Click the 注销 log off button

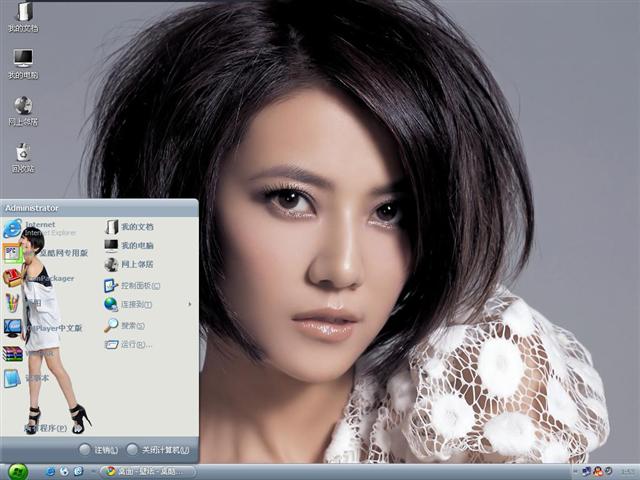pyautogui.click(x=98, y=450)
